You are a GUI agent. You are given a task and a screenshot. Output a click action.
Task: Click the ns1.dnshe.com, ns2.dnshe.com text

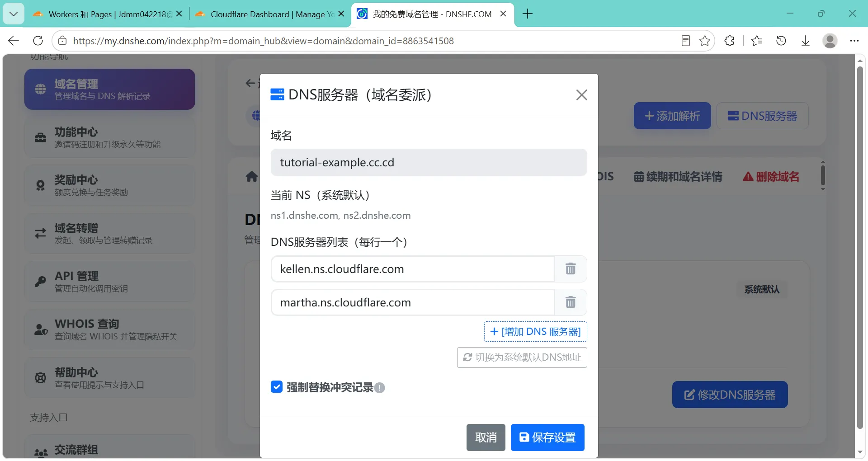pyautogui.click(x=340, y=216)
